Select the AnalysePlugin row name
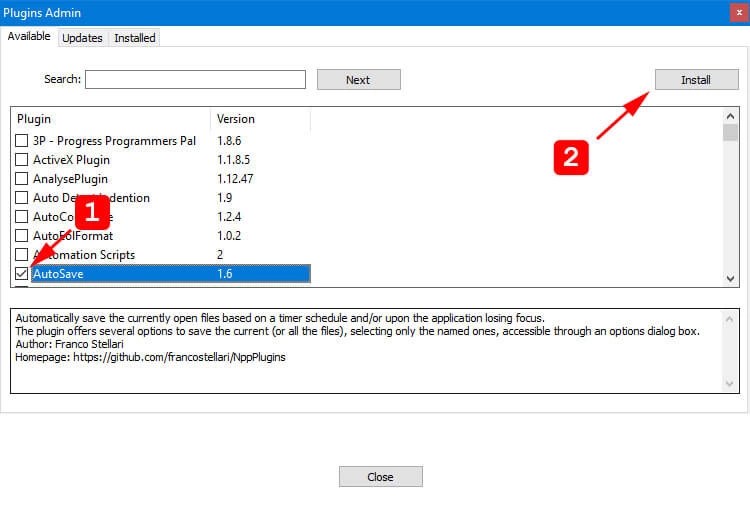Image resolution: width=750 pixels, height=514 pixels. pos(70,179)
